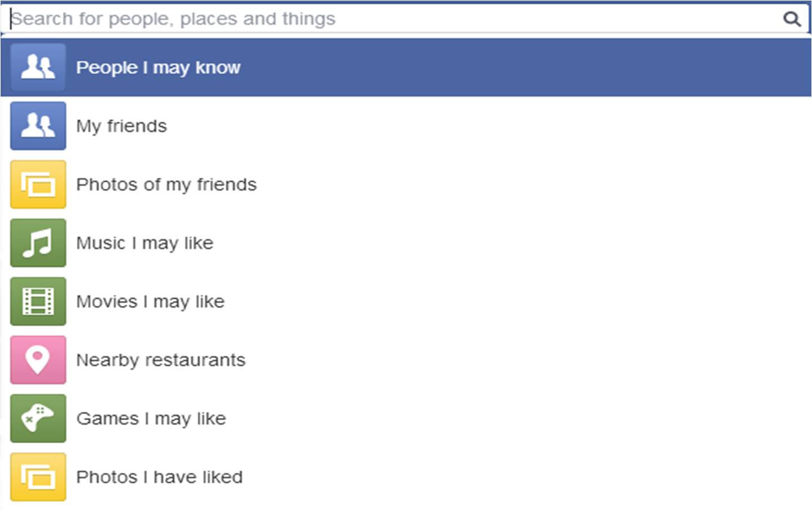Click the game controller icon
Screen dimensions: 812x510
(x=38, y=418)
